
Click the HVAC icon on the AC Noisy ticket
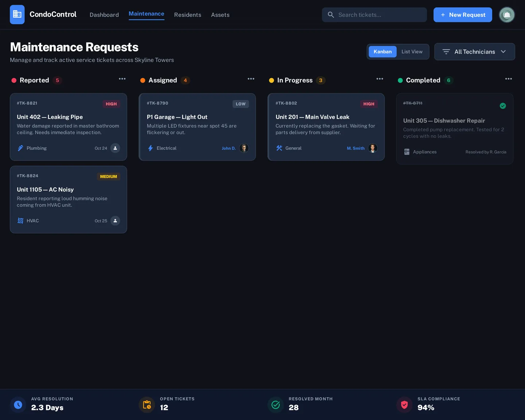coord(20,221)
